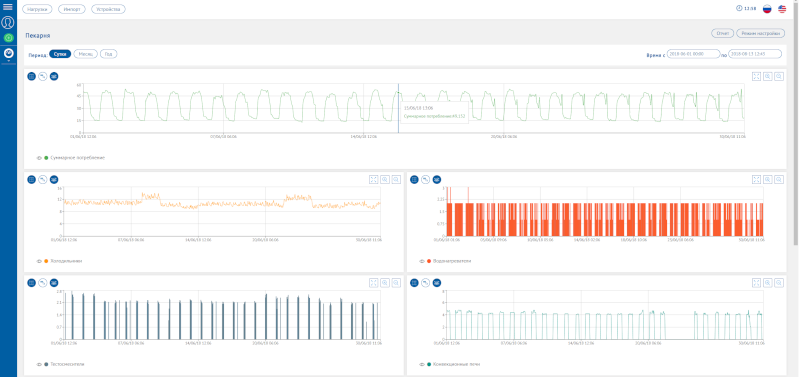This screenshot has width=800, height=377.
Task: Open the hamburger menu in the sidebar
Action: (8, 7)
